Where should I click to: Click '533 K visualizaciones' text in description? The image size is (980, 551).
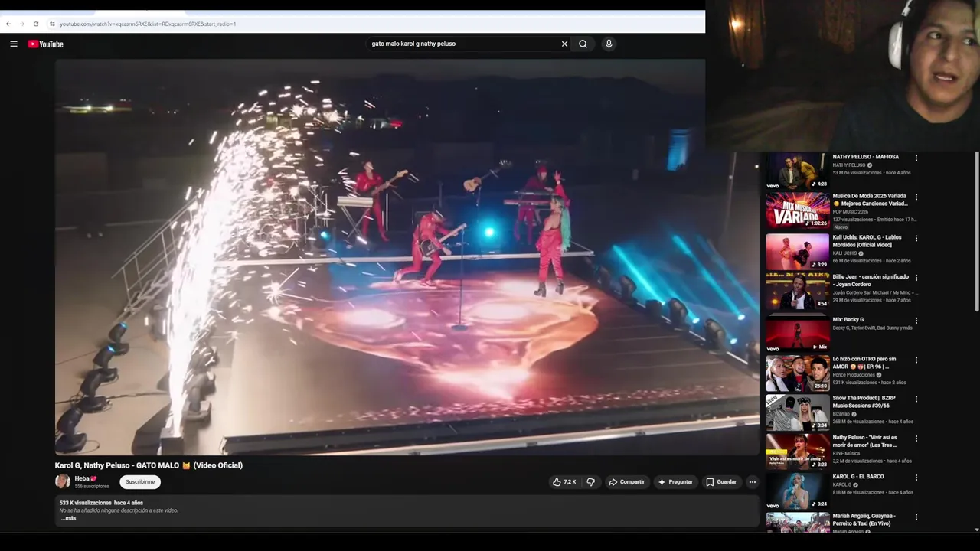85,503
